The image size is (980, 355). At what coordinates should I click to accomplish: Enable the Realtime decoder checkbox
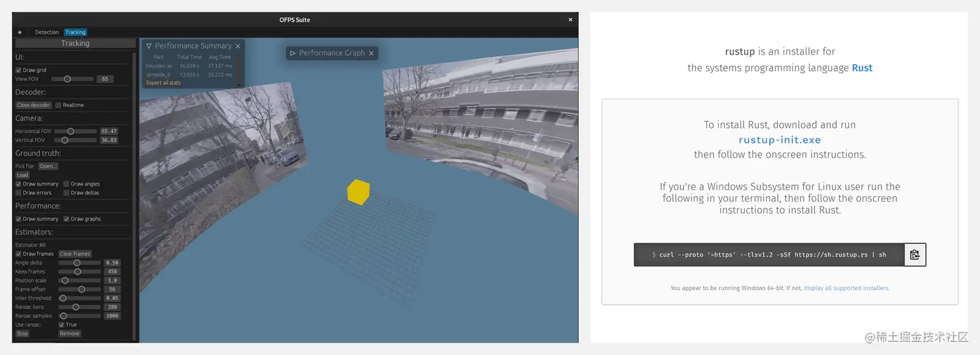coord(58,105)
